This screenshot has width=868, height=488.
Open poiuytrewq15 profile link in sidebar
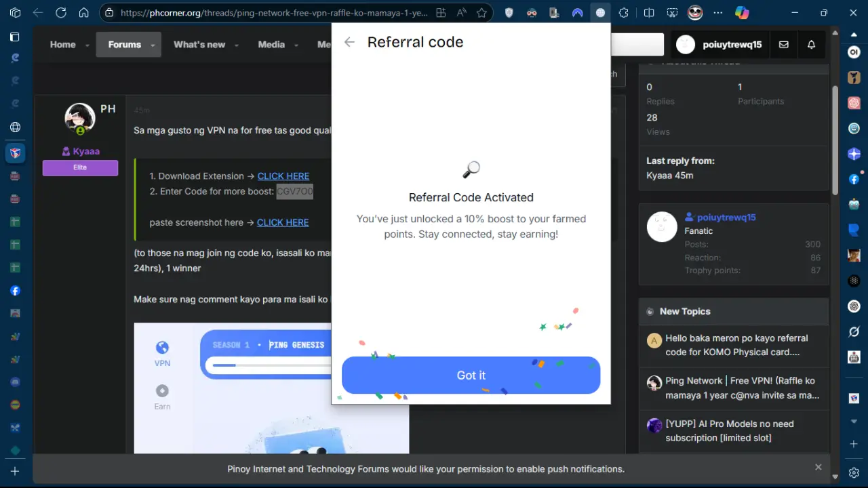pos(726,218)
